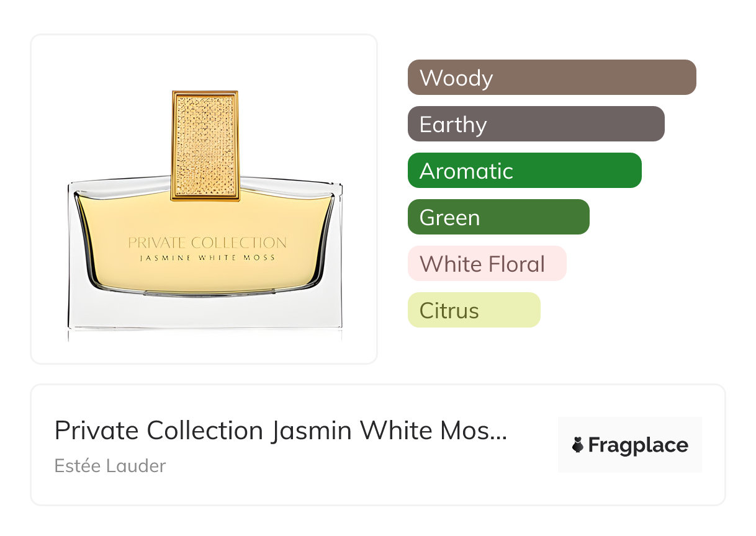Image resolution: width=756 pixels, height=536 pixels.
Task: Click the gold textured bottle cap
Action: (x=205, y=146)
